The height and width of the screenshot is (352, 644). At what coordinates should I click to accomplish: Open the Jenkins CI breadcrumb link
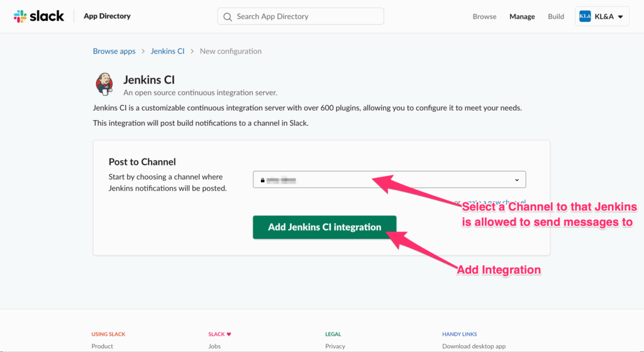point(167,51)
